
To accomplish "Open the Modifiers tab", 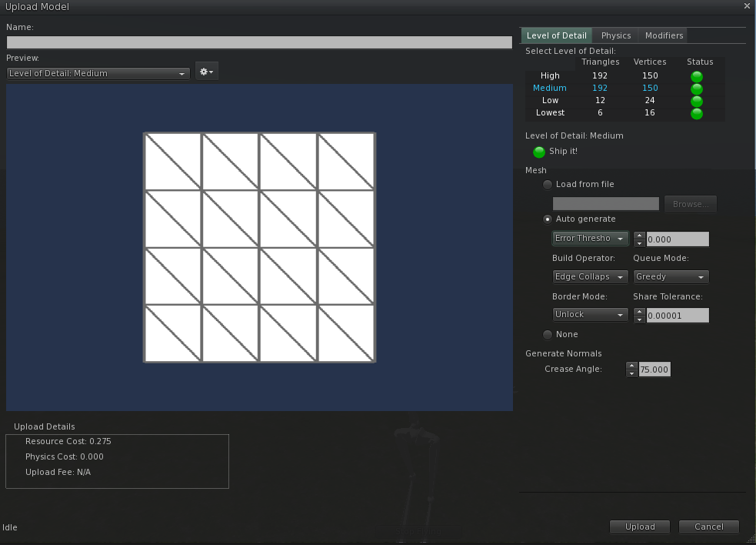I will [x=664, y=35].
